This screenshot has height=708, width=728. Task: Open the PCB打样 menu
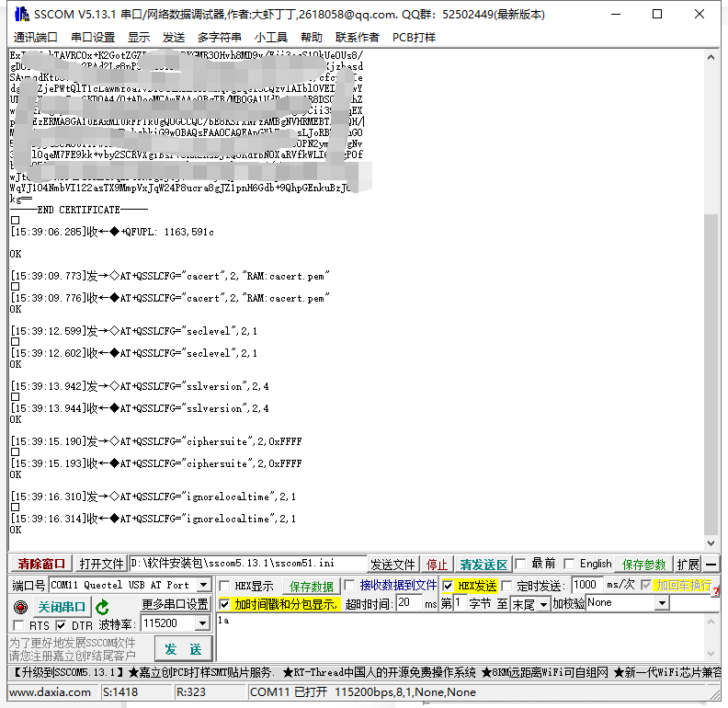coord(414,37)
